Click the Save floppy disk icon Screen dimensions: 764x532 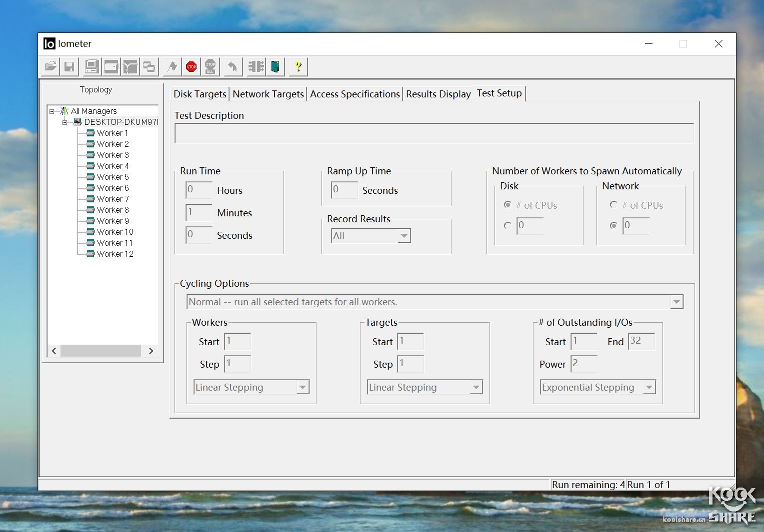(69, 67)
